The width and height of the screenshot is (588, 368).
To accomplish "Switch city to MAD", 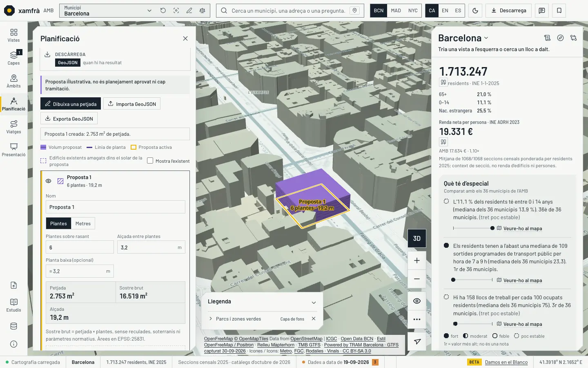I will click(x=396, y=11).
